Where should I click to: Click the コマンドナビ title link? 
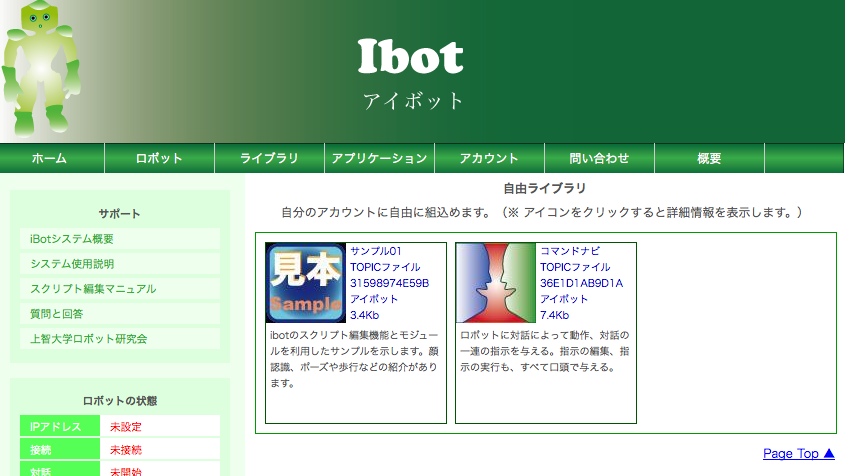tap(570, 251)
